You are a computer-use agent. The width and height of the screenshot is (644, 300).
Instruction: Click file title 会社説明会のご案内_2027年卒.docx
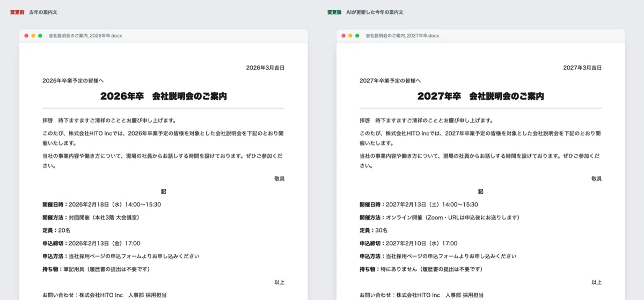402,35
